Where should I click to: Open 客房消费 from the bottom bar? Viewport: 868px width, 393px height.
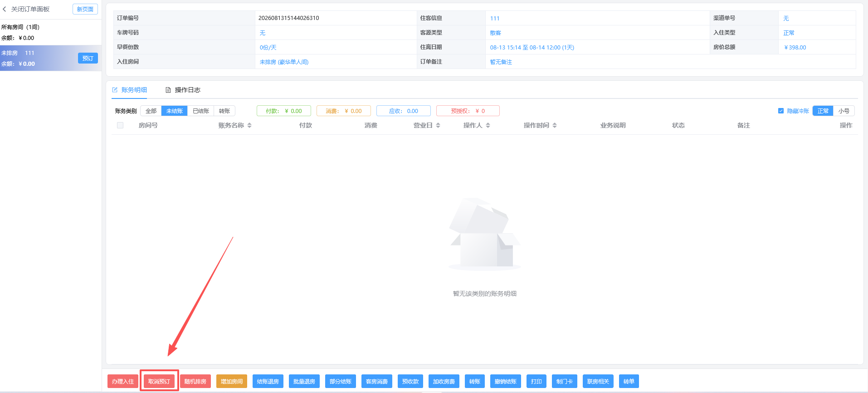click(x=377, y=381)
